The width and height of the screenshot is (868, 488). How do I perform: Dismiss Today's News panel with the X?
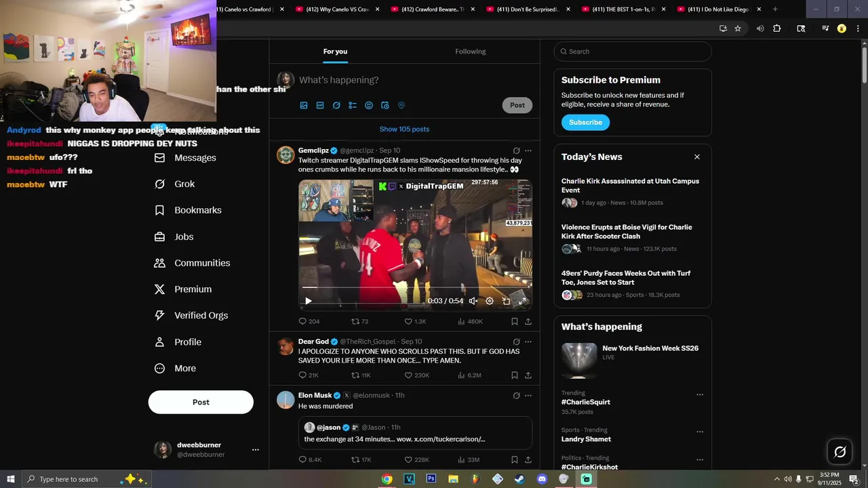696,157
